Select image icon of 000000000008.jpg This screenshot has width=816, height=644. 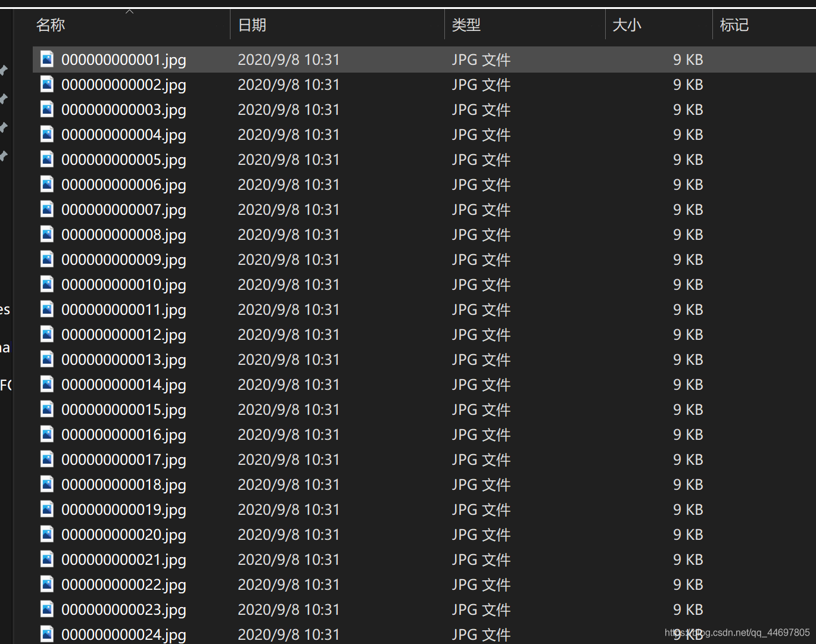click(47, 234)
